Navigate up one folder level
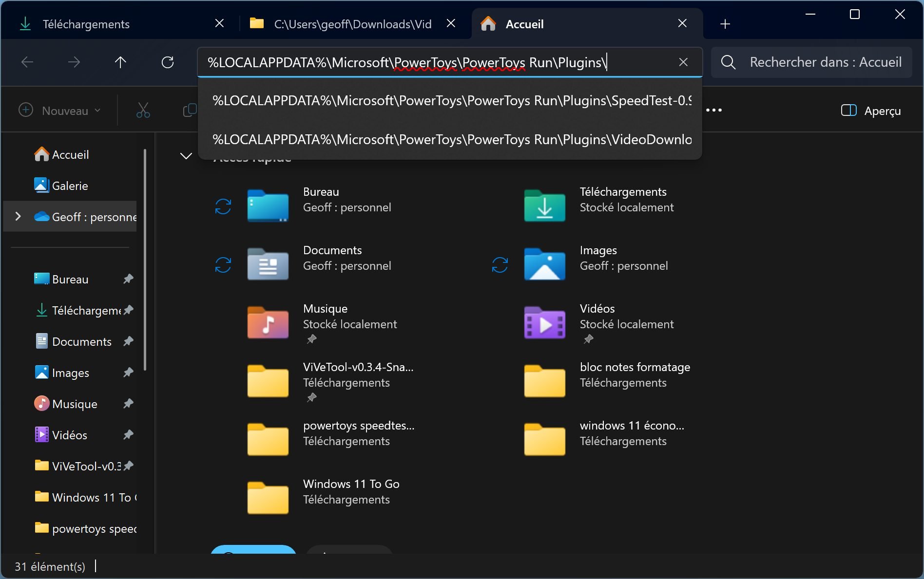 click(x=120, y=62)
